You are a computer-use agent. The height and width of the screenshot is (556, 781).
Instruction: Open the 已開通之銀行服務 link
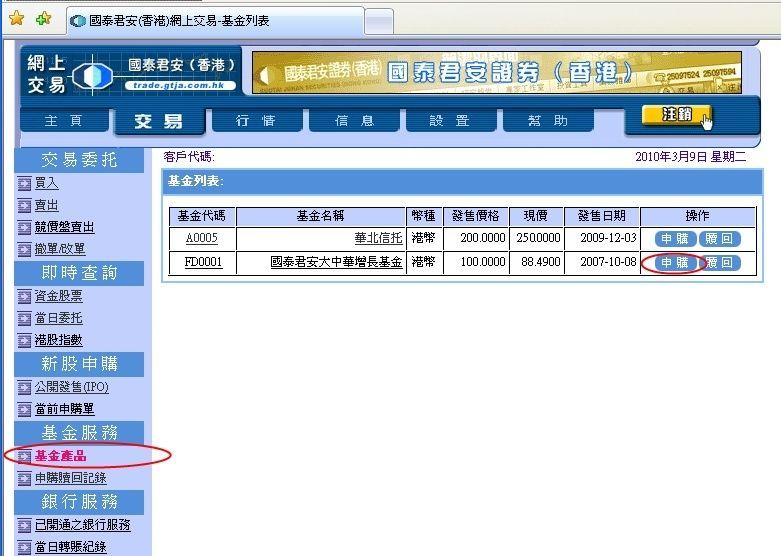pyautogui.click(x=83, y=525)
